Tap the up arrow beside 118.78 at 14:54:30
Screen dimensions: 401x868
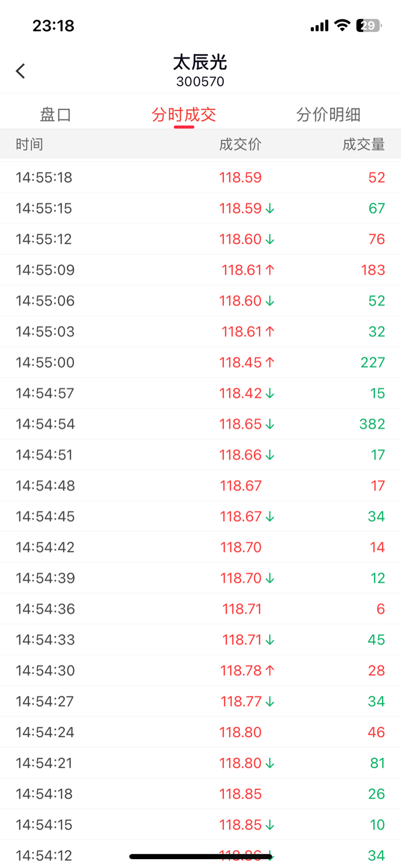pyautogui.click(x=270, y=670)
